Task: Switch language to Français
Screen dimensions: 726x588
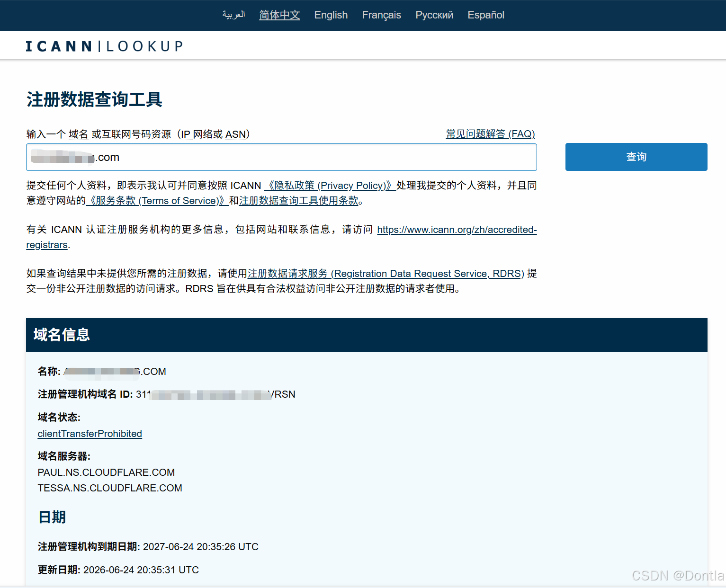Action: pyautogui.click(x=381, y=15)
